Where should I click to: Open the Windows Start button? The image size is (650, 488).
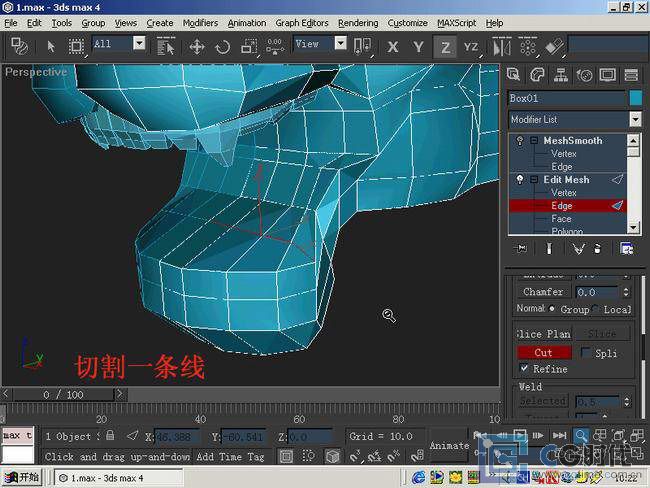[x=22, y=478]
